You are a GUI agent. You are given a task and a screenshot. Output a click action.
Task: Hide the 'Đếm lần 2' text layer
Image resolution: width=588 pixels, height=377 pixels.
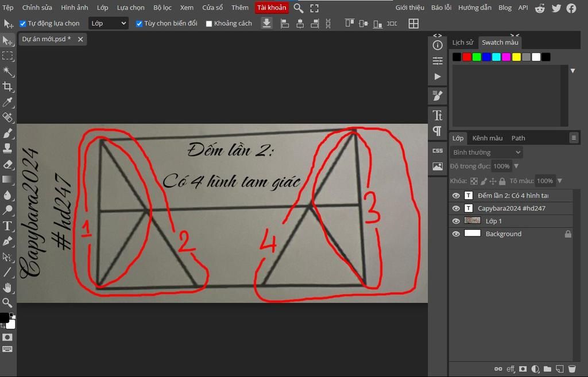(x=455, y=196)
